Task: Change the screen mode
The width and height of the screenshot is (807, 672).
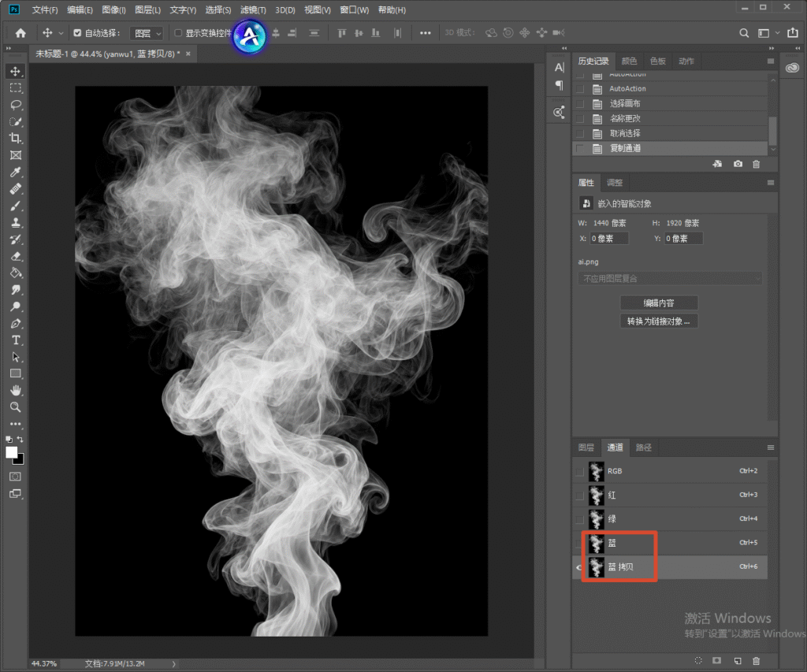Action: (x=16, y=494)
